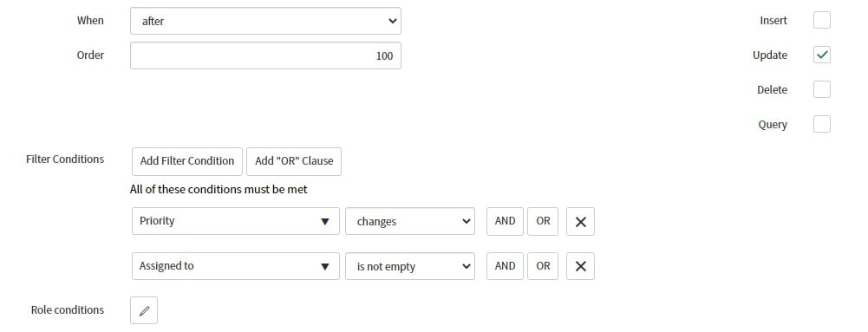Open the When dropdown set to after
Image resolution: width=868 pixels, height=332 pixels.
[265, 21]
